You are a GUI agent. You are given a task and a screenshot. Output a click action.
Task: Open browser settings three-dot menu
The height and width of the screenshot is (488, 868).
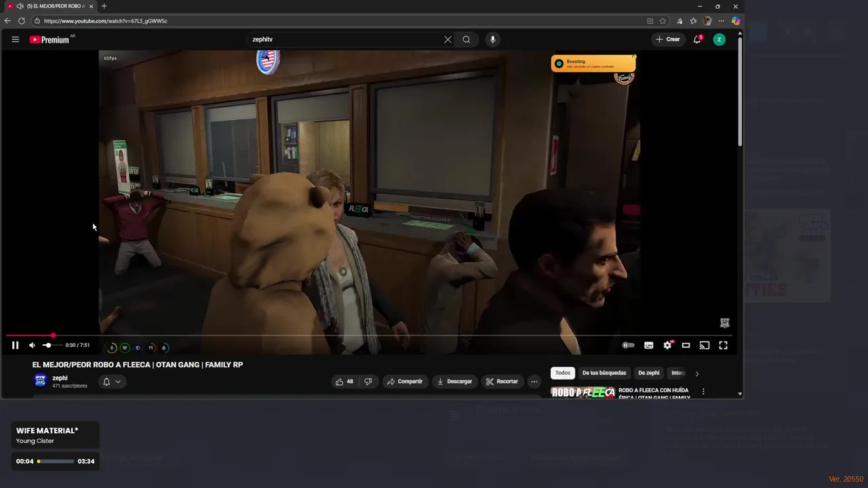coord(721,21)
